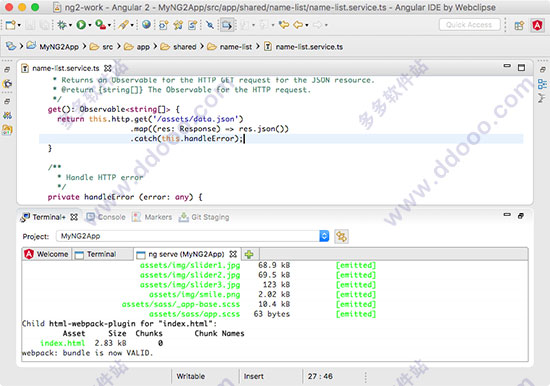Expand the New file dropdown arrow

[x=19, y=25]
